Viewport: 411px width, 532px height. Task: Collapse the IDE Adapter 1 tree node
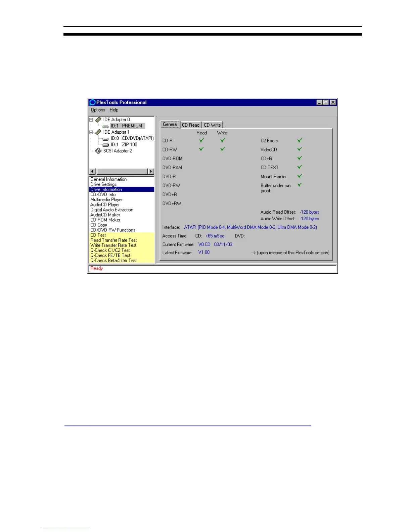coord(91,132)
